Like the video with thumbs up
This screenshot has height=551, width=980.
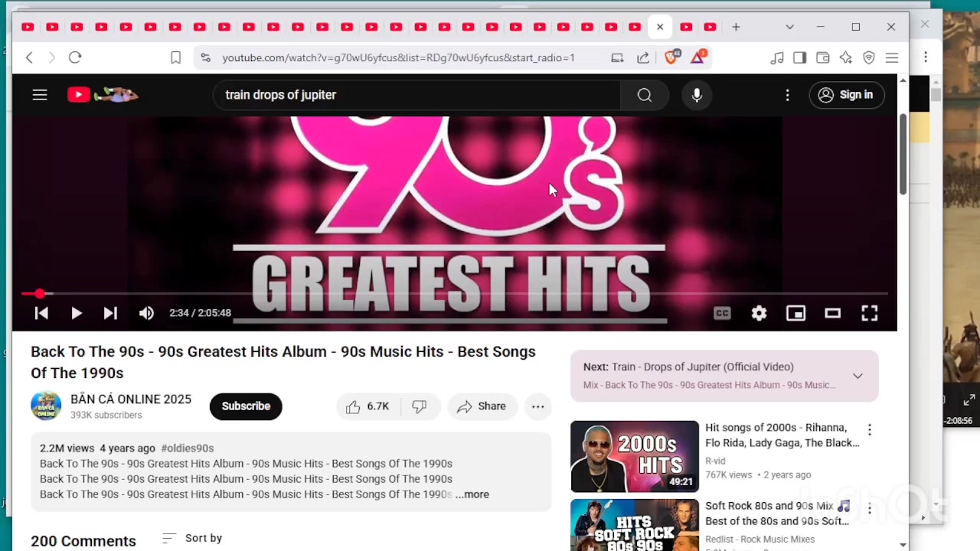(367, 406)
